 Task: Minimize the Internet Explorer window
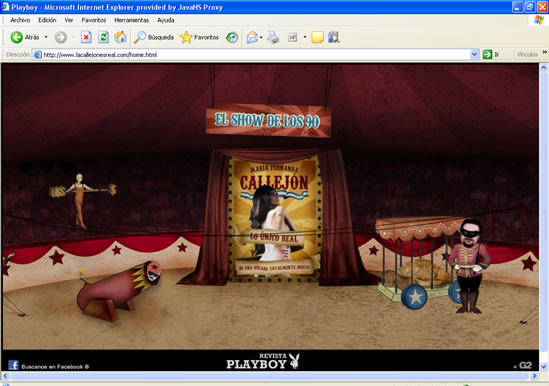[517, 7]
